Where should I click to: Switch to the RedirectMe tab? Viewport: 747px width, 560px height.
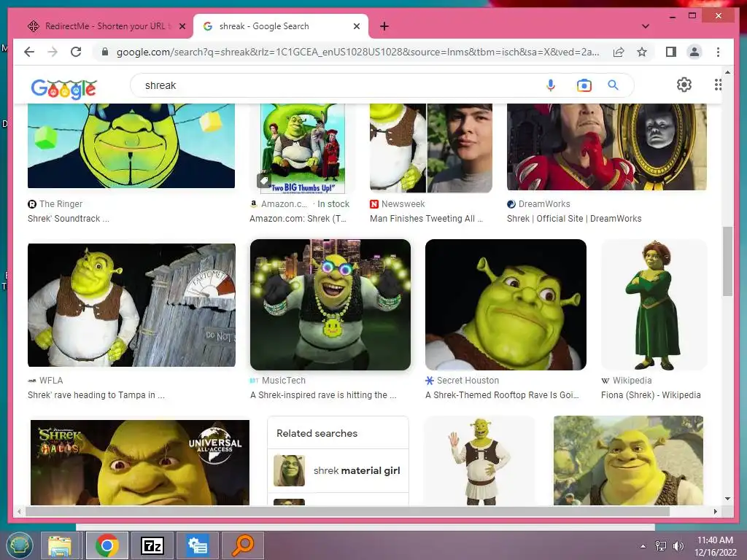[106, 26]
